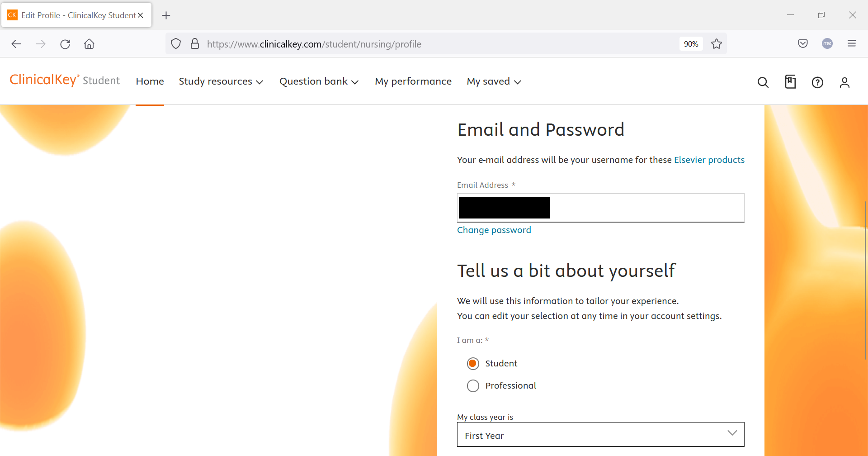The width and height of the screenshot is (868, 456).
Task: Open the bookmarked notes icon in header
Action: point(790,82)
